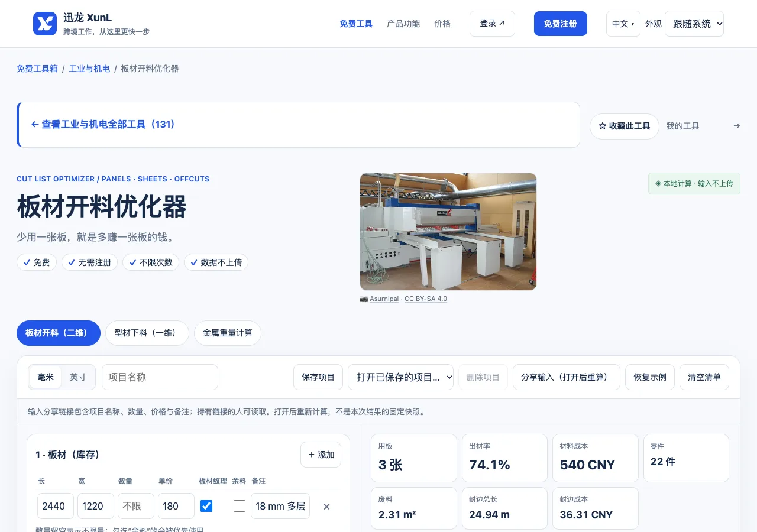Image resolution: width=757 pixels, height=532 pixels.
Task: Select the 板材开料（二维） tab
Action: pyautogui.click(x=59, y=333)
